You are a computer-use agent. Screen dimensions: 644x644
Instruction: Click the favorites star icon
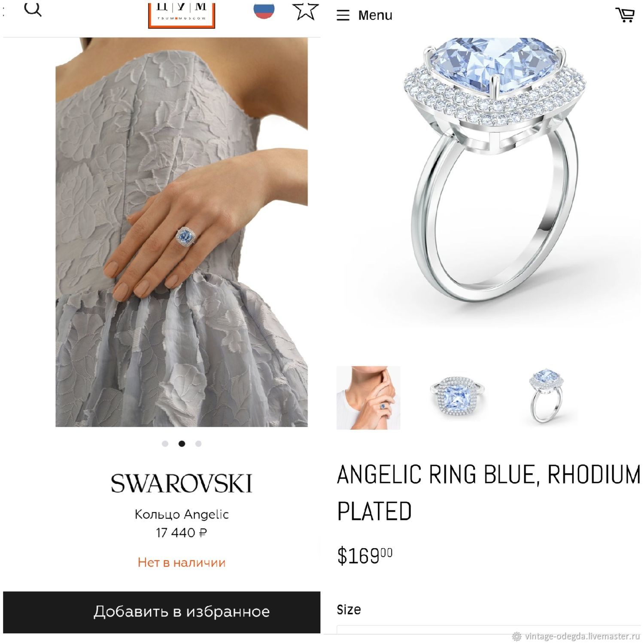305,11
